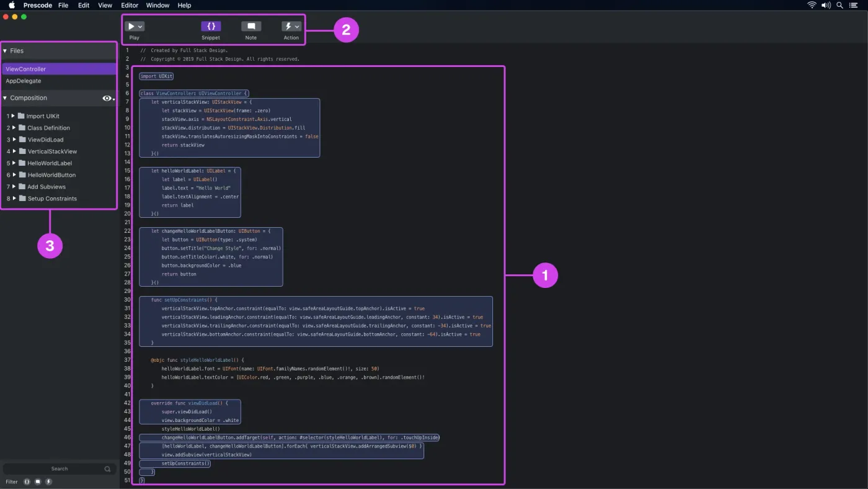Expand the Class Definition item
This screenshot has height=489, width=868.
pos(14,128)
